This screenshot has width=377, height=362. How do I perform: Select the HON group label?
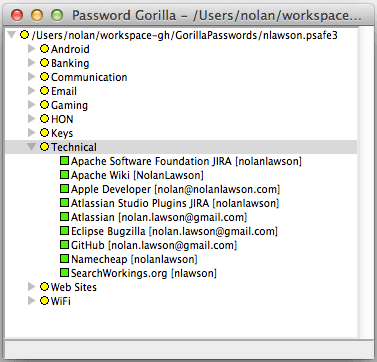62,119
